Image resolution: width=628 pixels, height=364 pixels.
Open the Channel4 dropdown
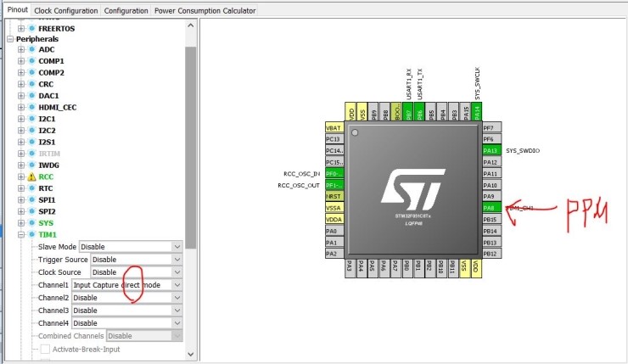click(x=127, y=323)
